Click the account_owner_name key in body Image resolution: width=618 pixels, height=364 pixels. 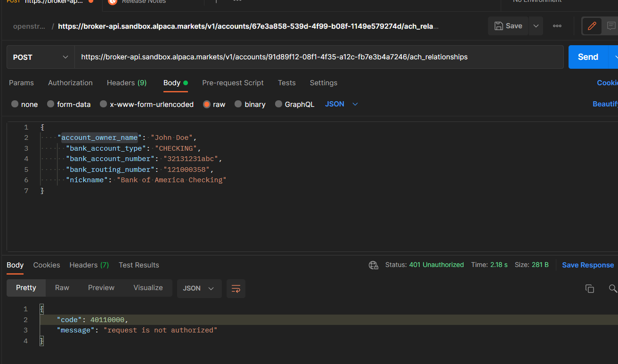coord(99,138)
